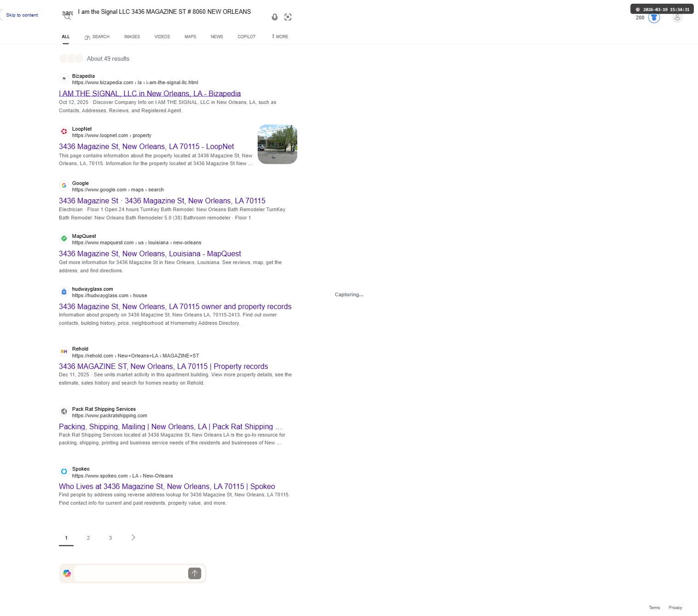Screen dimensions: 698x616
Task: Open the Privacy footer link
Action: pyautogui.click(x=675, y=608)
